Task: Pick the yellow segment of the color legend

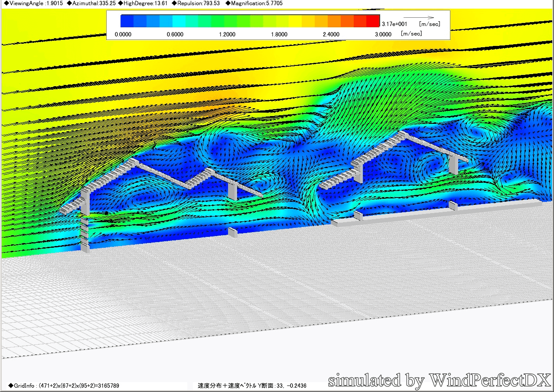Action: (x=296, y=21)
